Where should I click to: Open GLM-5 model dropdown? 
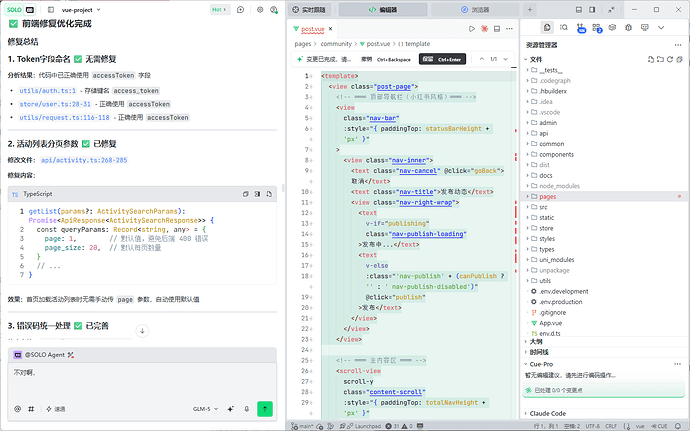point(206,409)
